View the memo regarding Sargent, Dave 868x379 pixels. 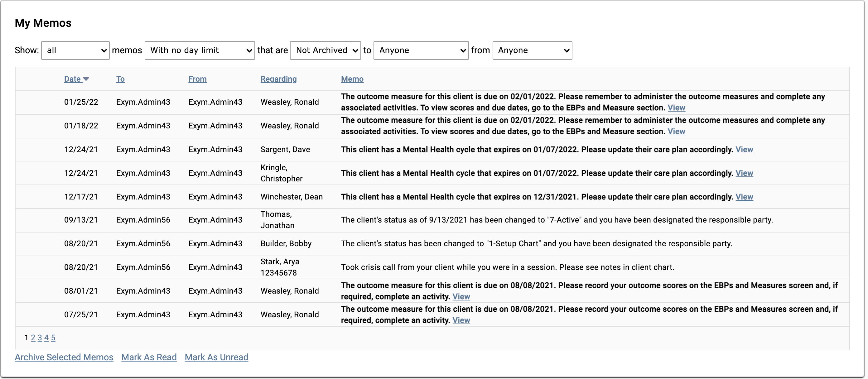[x=745, y=150]
